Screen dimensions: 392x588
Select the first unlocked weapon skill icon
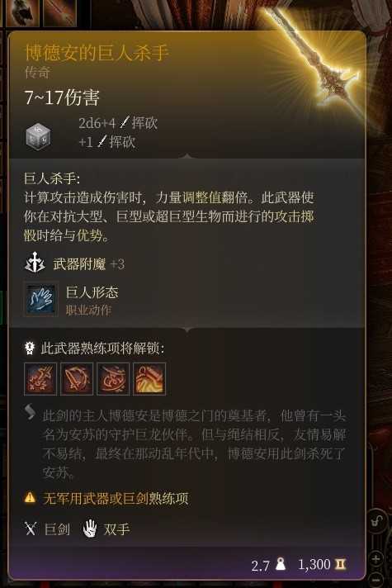coord(40,379)
